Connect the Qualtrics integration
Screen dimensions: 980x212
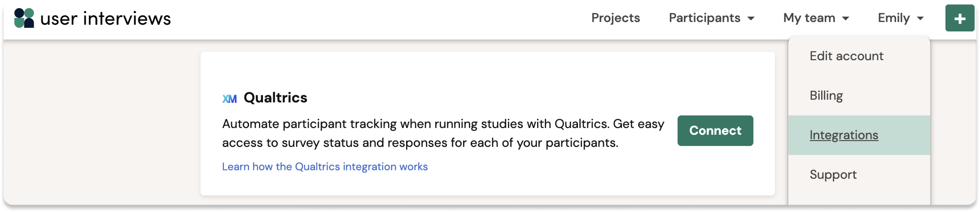(715, 130)
